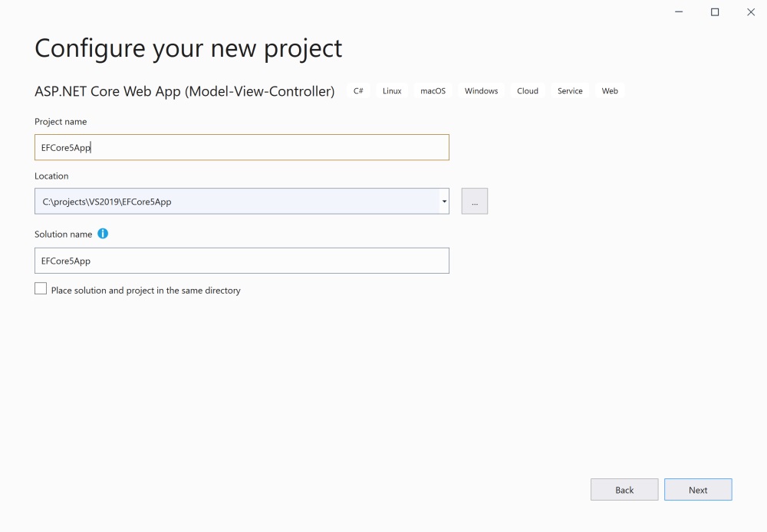This screenshot has width=767, height=532.
Task: Click the Windows tag
Action: point(482,91)
